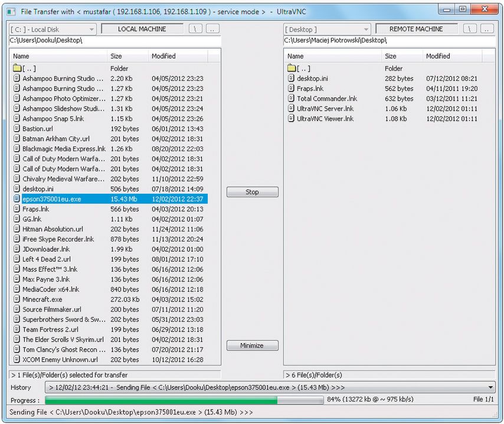Image resolution: width=504 pixels, height=424 pixels.
Task: Click the '6 File(s)/Folder(s)' remote status
Action: pos(314,375)
